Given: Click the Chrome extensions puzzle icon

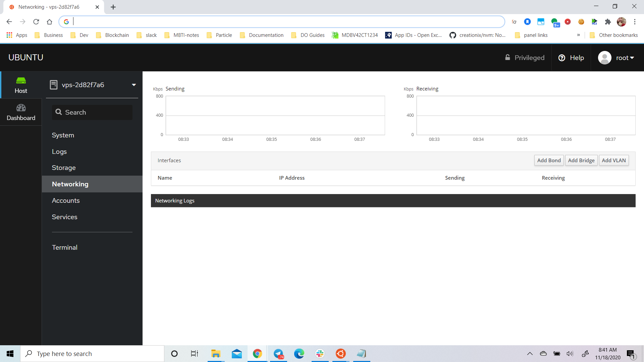Looking at the screenshot, I should [608, 22].
